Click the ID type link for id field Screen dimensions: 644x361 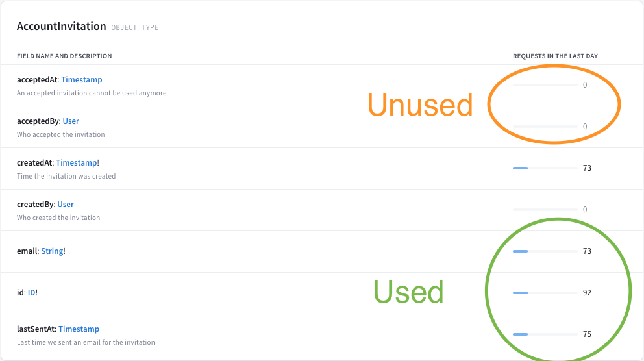(x=32, y=292)
